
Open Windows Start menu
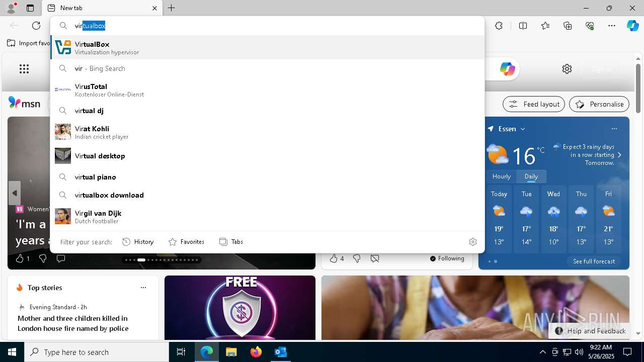tap(12, 352)
